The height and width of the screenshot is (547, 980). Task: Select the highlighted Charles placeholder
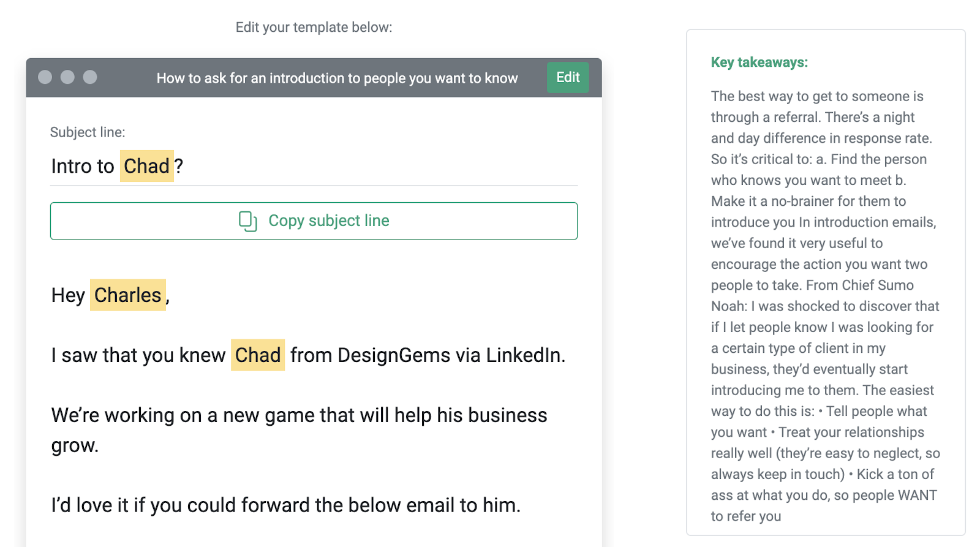(127, 295)
